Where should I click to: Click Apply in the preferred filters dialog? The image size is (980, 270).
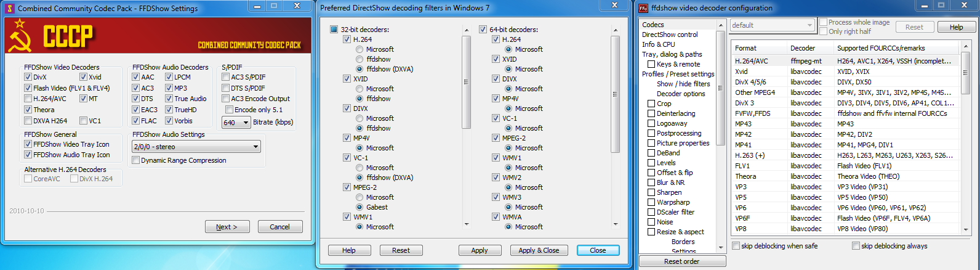pyautogui.click(x=480, y=250)
